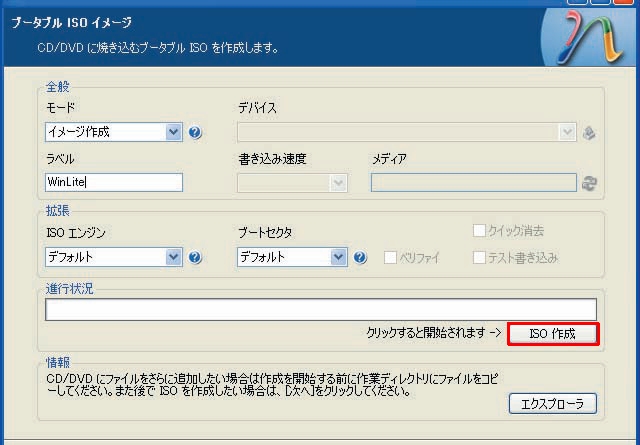The image size is (640, 445).
Task: Open the デバイス dropdown
Action: click(407, 132)
